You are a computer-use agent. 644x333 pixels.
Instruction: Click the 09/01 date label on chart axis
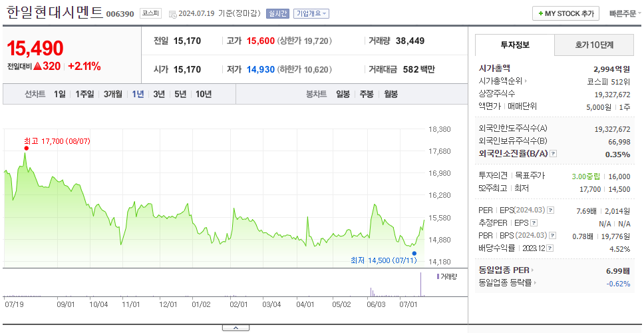(x=66, y=304)
